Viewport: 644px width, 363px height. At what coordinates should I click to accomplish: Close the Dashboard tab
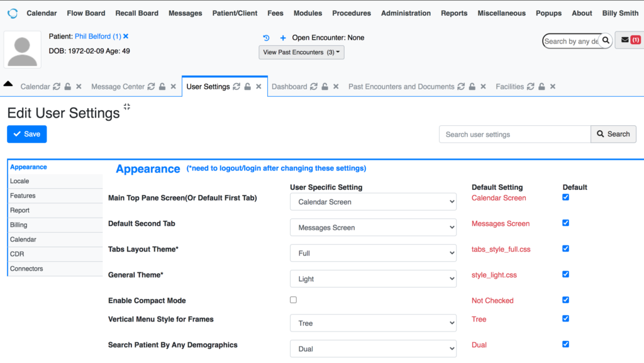(336, 87)
